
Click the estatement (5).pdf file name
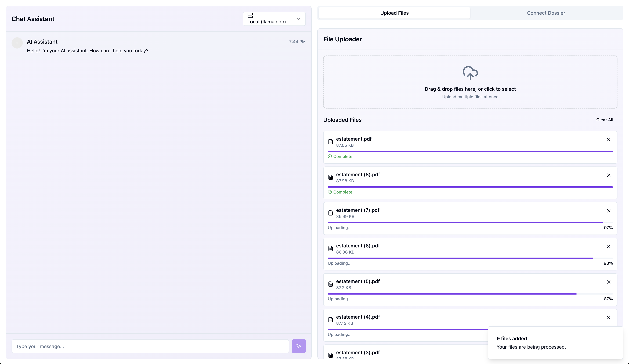358,281
